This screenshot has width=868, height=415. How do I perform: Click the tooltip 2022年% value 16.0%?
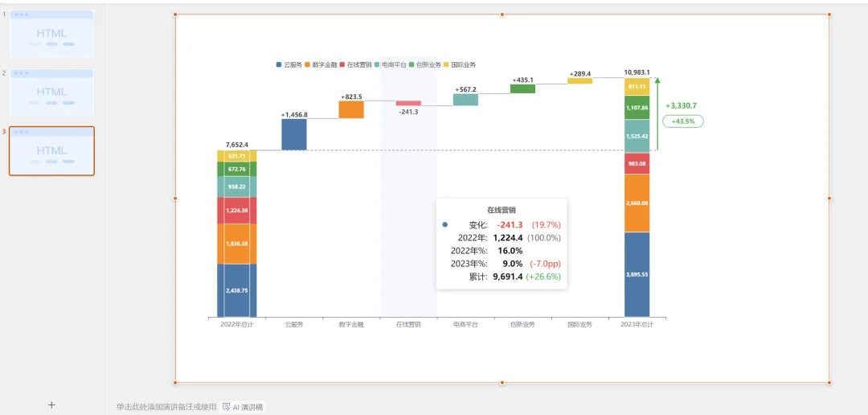(x=510, y=250)
